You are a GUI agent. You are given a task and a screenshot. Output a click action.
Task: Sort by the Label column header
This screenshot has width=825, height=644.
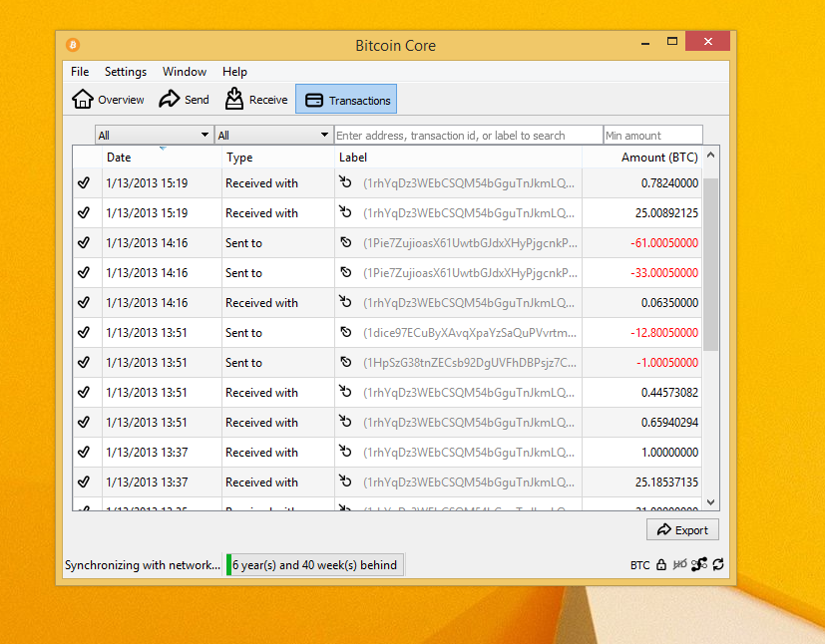(x=458, y=158)
